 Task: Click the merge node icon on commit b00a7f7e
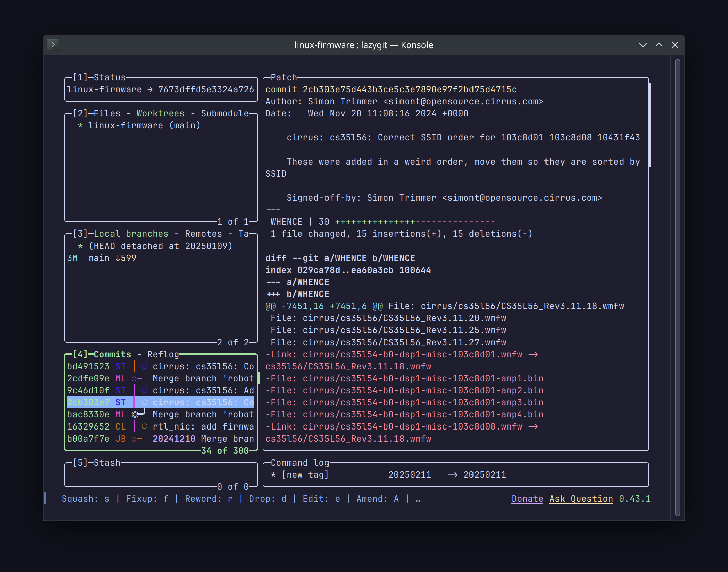click(x=134, y=439)
